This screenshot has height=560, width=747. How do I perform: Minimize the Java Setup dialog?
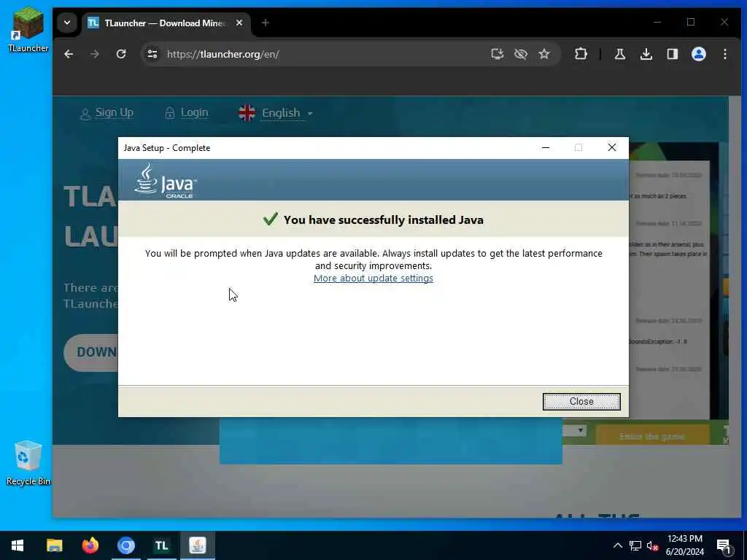tap(546, 147)
